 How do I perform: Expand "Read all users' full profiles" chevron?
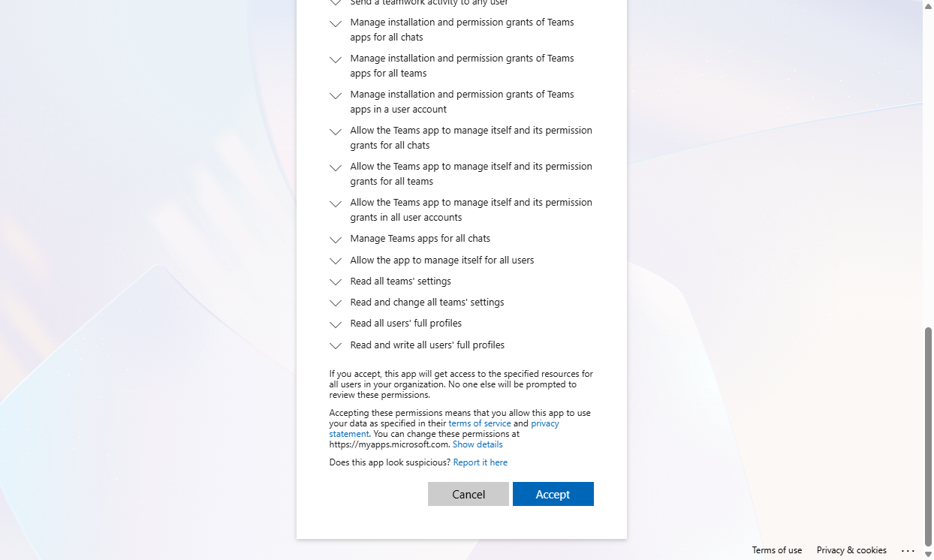(x=336, y=325)
